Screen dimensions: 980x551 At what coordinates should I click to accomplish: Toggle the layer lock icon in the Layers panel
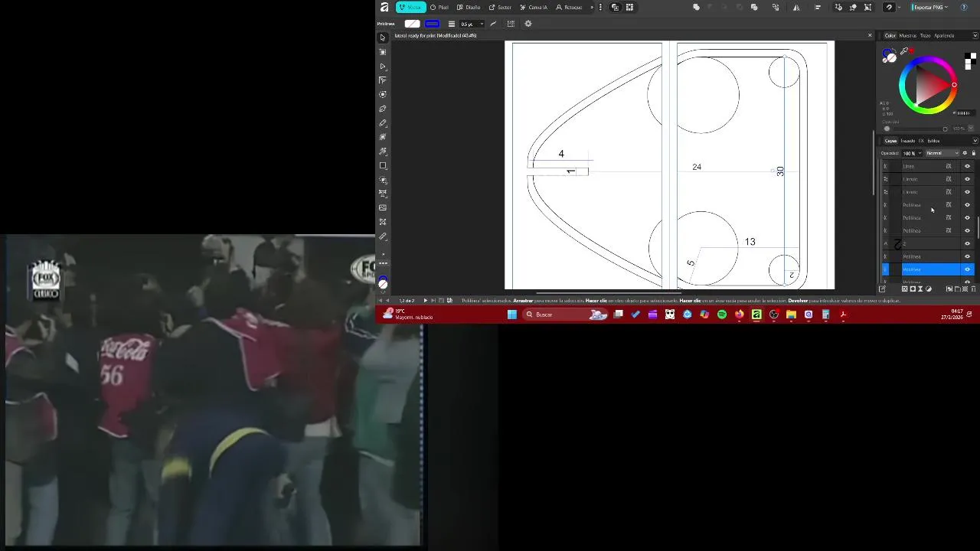click(x=973, y=153)
